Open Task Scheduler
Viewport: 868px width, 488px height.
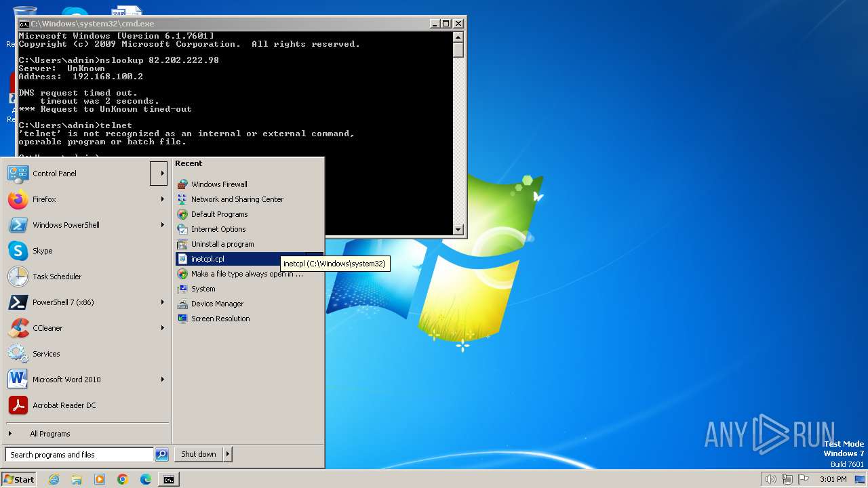[86, 277]
